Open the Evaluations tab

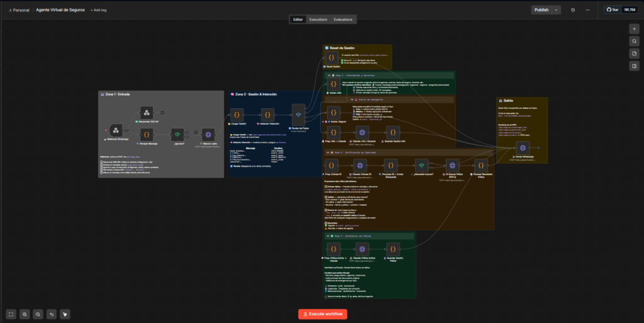click(343, 20)
